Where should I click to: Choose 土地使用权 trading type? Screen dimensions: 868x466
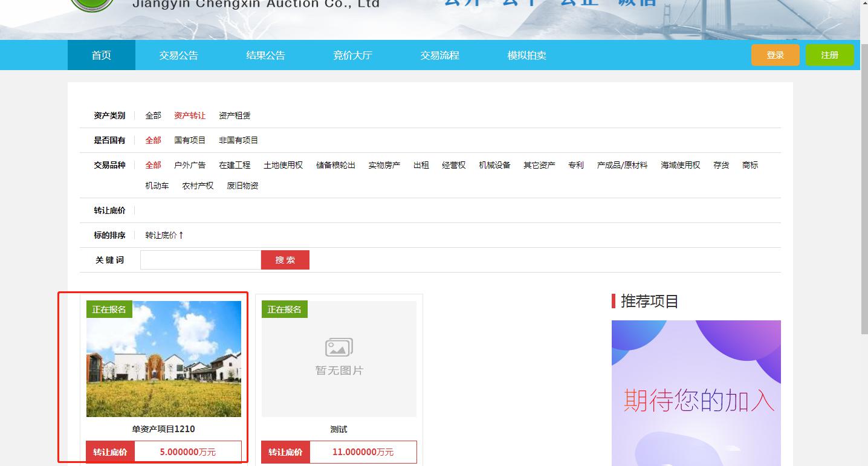click(283, 165)
